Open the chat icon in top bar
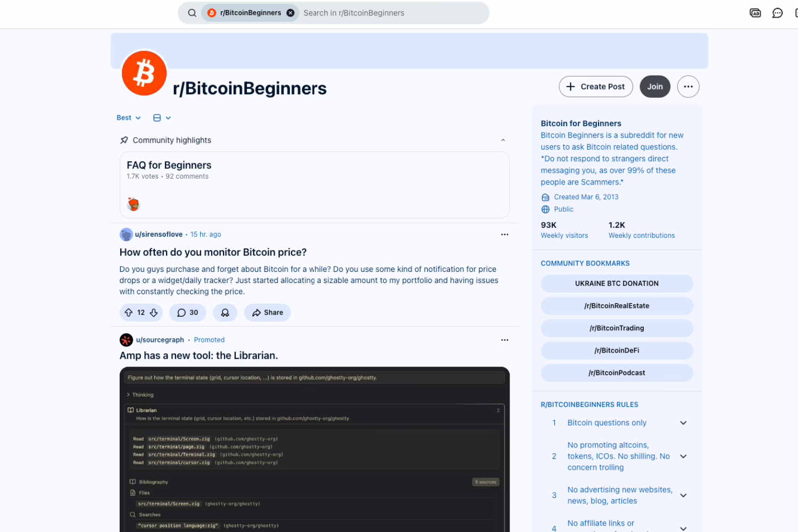Image resolution: width=798 pixels, height=532 pixels. pyautogui.click(x=777, y=13)
